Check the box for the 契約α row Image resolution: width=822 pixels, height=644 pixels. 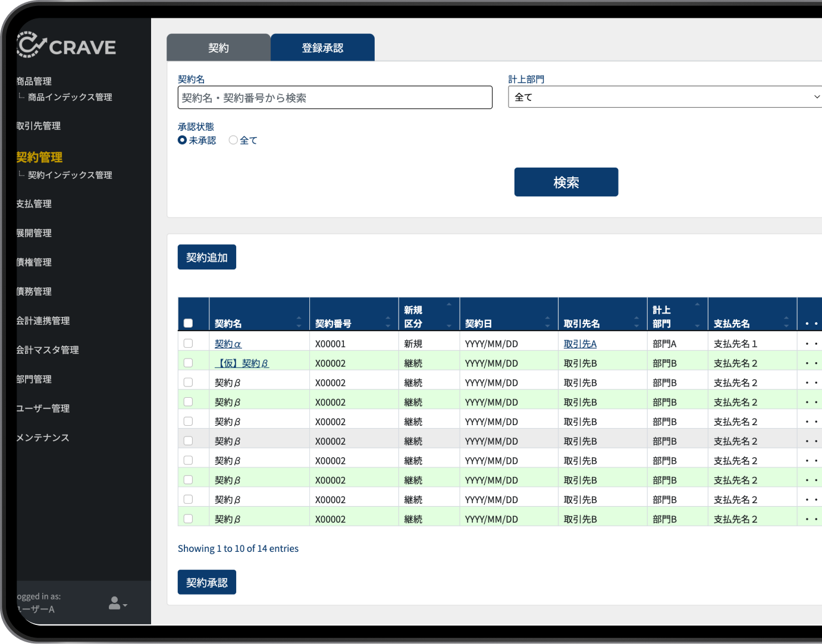click(188, 343)
